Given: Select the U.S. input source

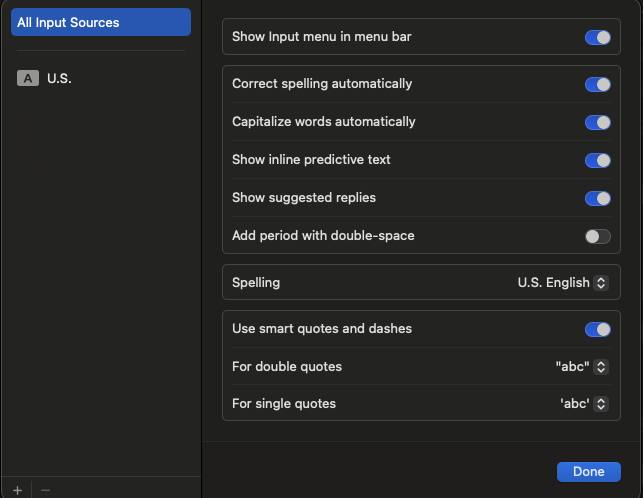Looking at the screenshot, I should tap(59, 78).
